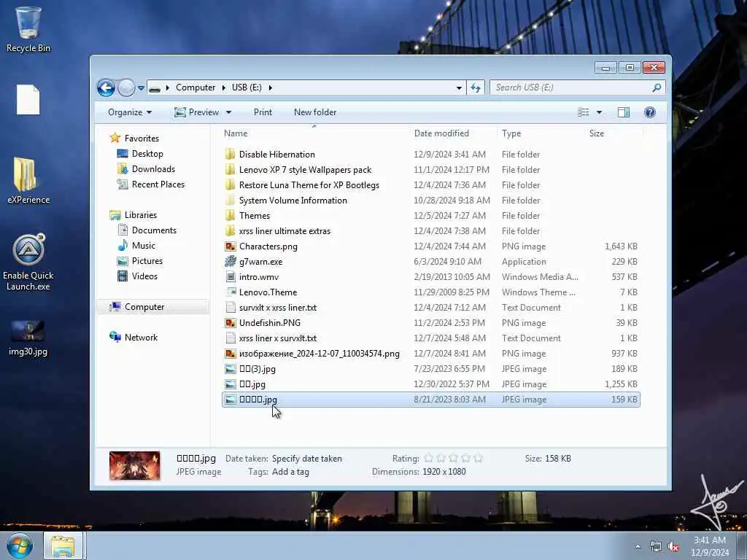This screenshot has width=747, height=560.
Task: Click Specify date taken field
Action: pyautogui.click(x=307, y=459)
